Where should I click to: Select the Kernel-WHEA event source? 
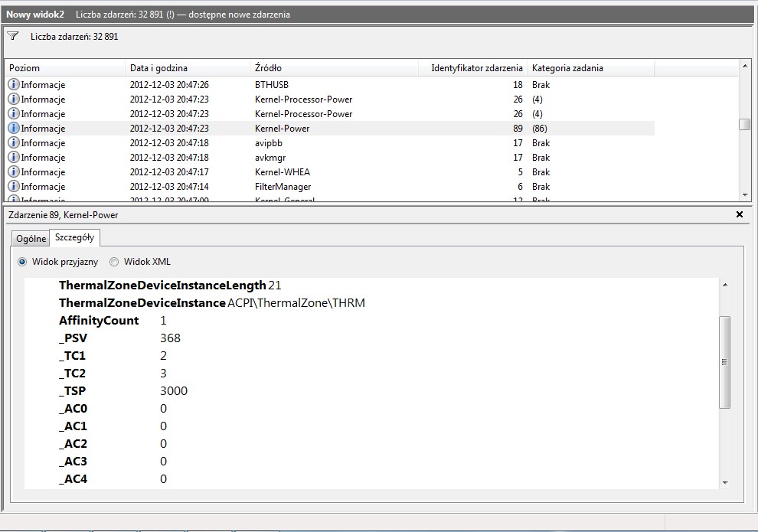(283, 172)
